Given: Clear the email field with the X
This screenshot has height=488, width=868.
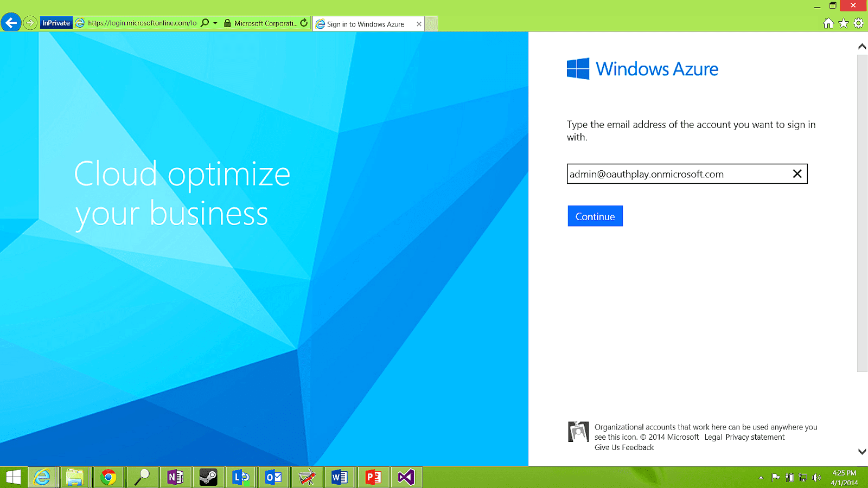Looking at the screenshot, I should pos(797,174).
